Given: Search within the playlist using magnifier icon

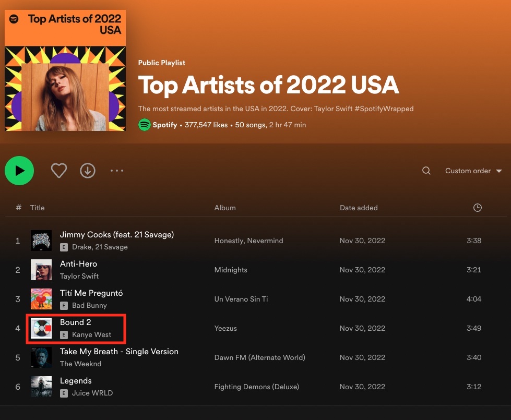Looking at the screenshot, I should click(426, 171).
